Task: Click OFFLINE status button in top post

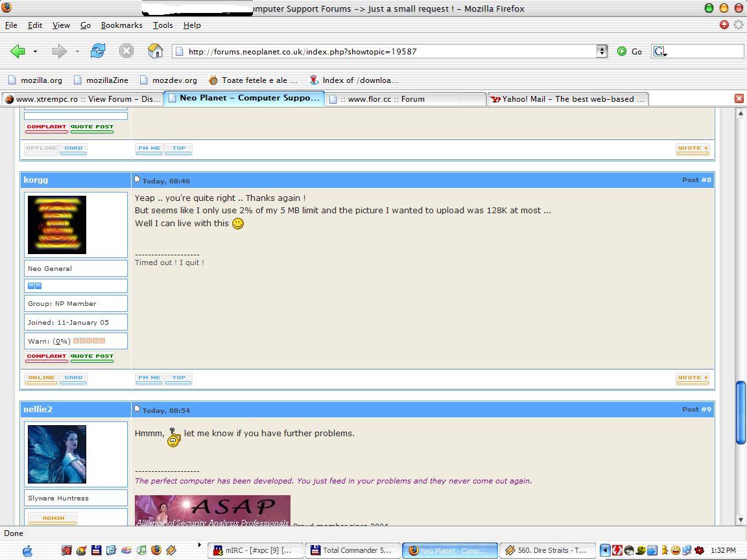Action: [41, 148]
